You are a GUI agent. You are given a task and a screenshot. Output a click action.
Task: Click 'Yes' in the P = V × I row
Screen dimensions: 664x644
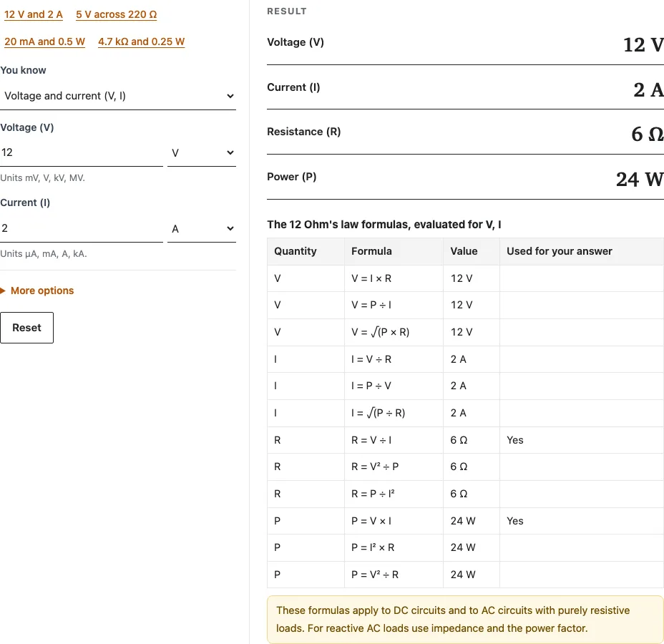coord(515,521)
